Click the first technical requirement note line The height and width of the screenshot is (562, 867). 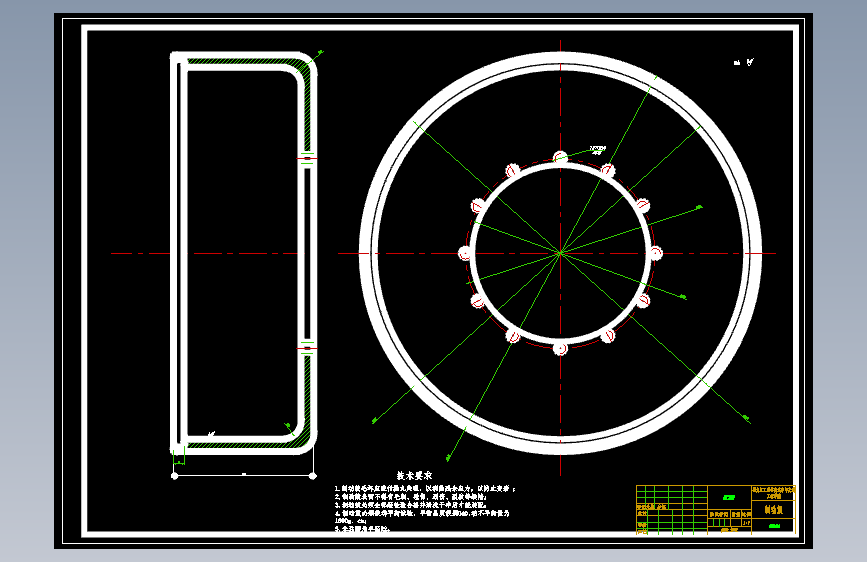tap(426, 489)
